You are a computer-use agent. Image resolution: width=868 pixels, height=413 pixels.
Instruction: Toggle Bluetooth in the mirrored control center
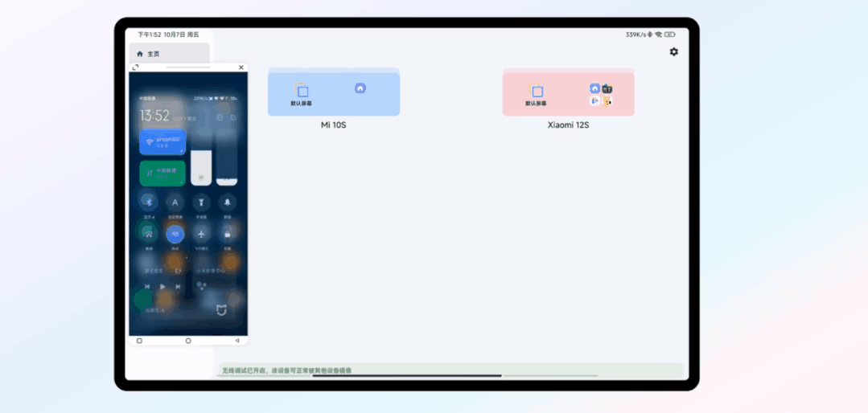point(148,202)
